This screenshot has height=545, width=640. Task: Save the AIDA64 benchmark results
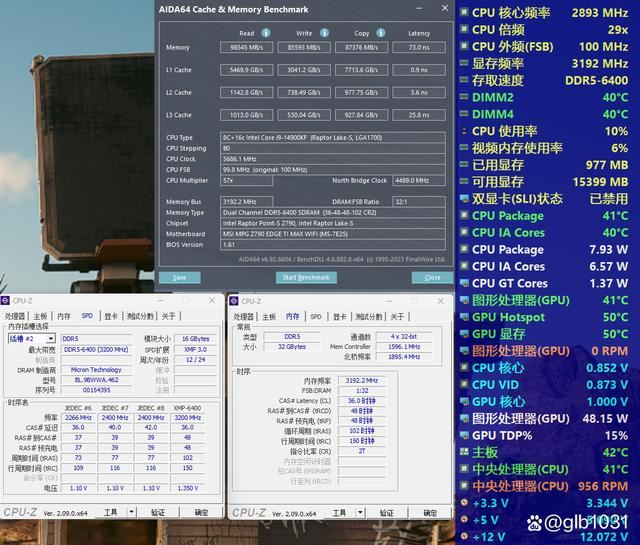pyautogui.click(x=179, y=277)
